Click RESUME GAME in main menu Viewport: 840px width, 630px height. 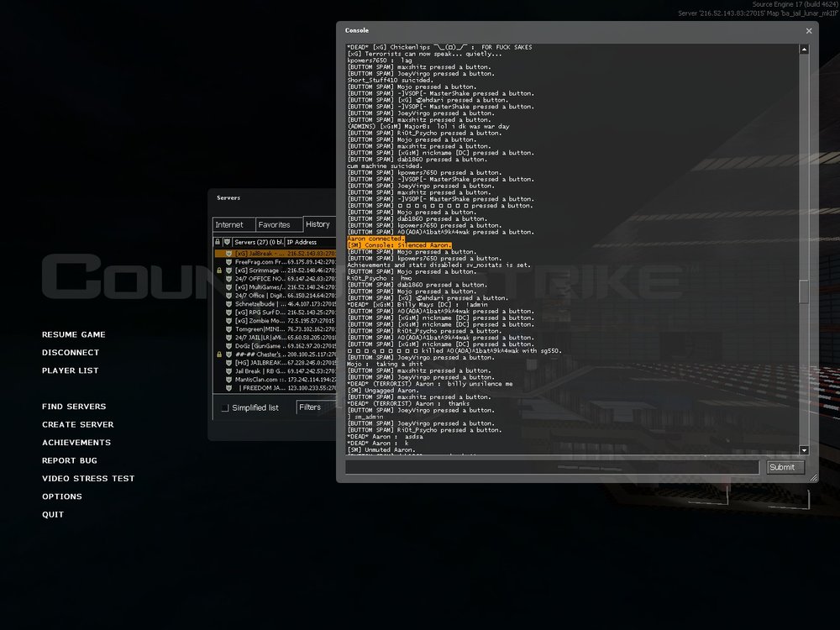pyautogui.click(x=74, y=334)
